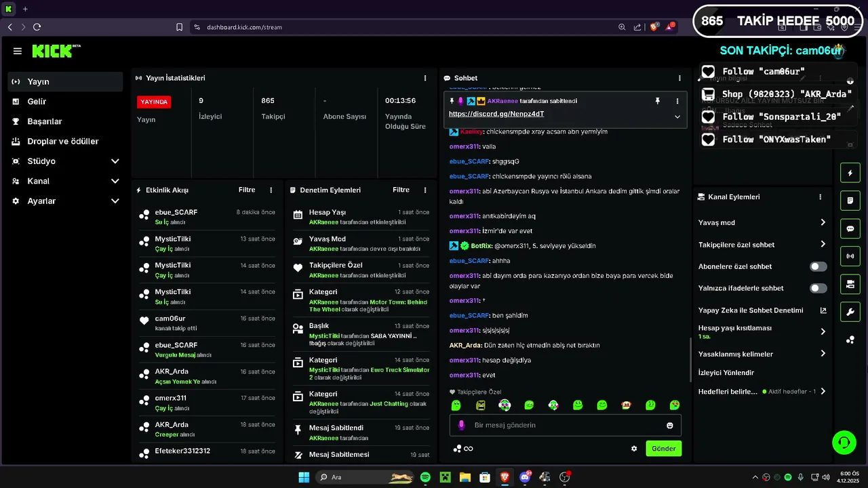Select ebue_SCARF Su İç event in Etkinlik Akışı
The image size is (868, 488).
point(207,217)
